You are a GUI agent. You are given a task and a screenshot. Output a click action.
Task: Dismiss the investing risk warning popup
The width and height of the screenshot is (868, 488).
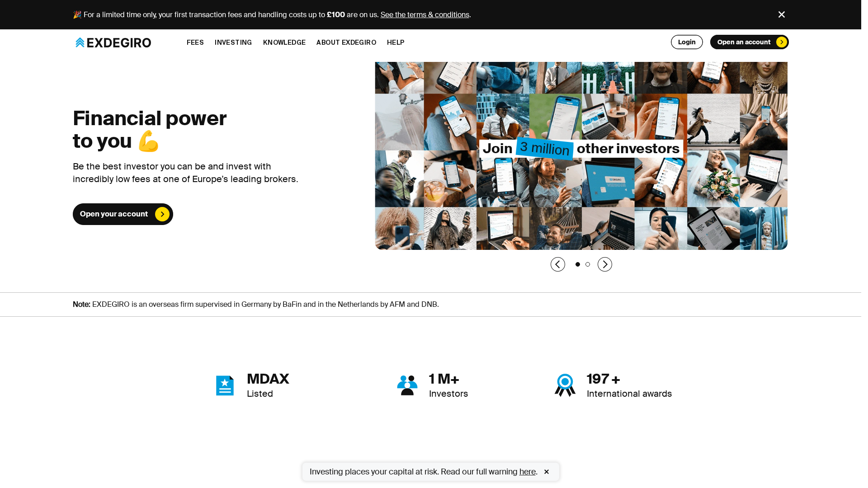point(547,472)
